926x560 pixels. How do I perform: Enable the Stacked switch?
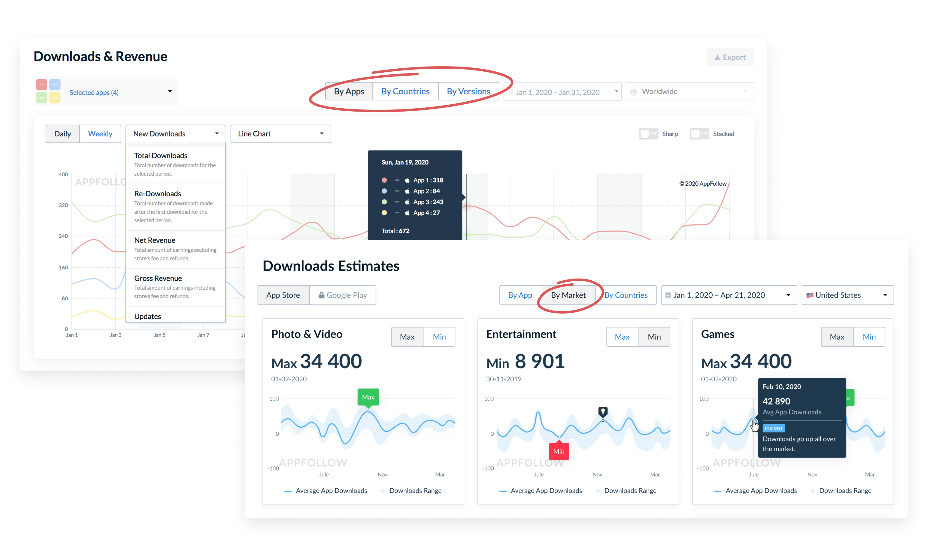(x=699, y=134)
